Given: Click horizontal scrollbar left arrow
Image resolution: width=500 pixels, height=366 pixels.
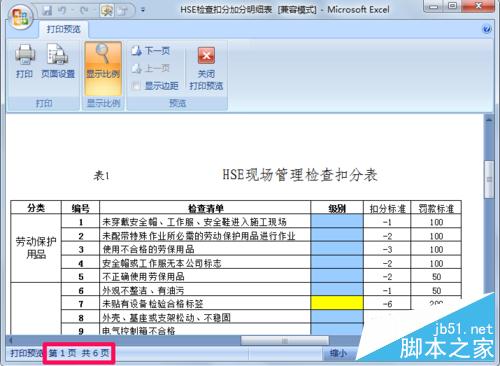Looking at the screenshot, I should point(11,341).
